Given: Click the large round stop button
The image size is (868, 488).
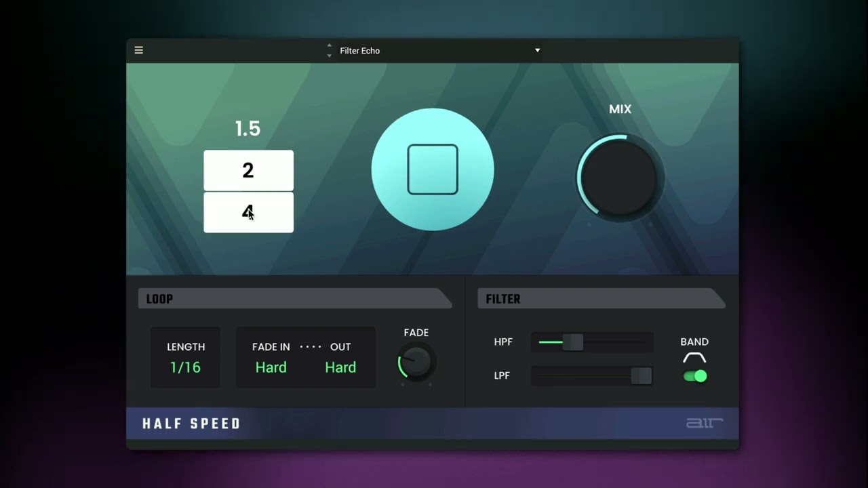Looking at the screenshot, I should [x=433, y=169].
